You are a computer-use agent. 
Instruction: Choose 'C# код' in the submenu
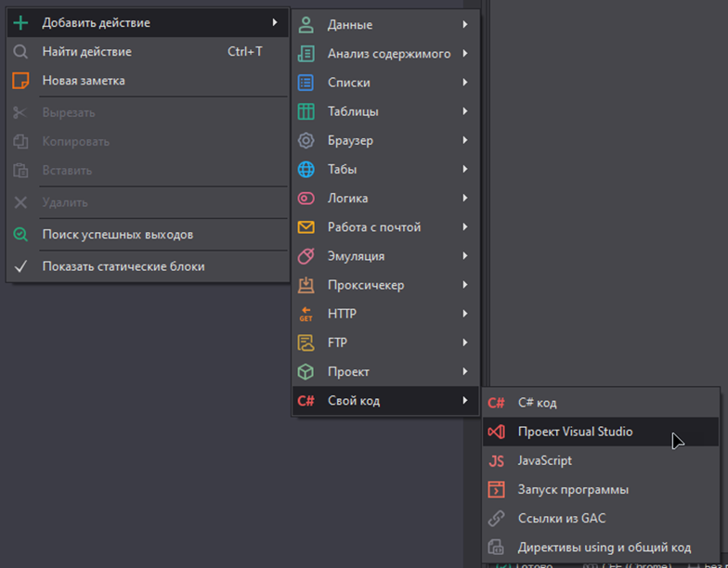pos(538,403)
